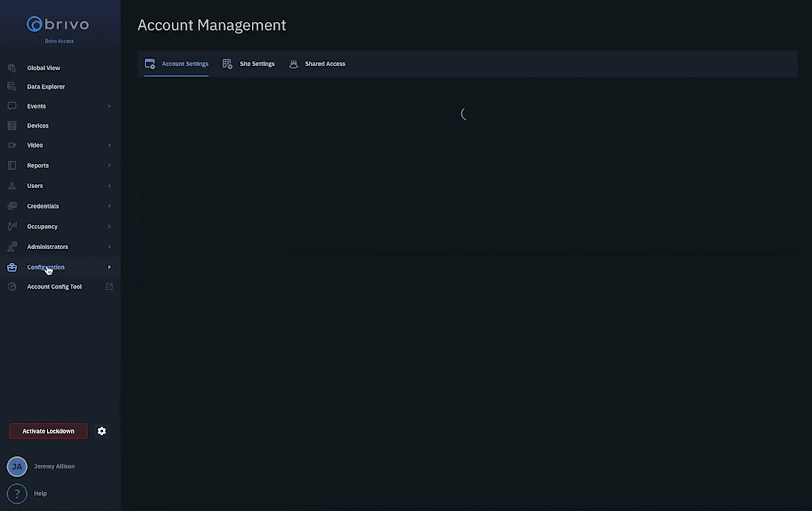Click the Activate Lockdown button
The height and width of the screenshot is (511, 812).
(x=48, y=431)
